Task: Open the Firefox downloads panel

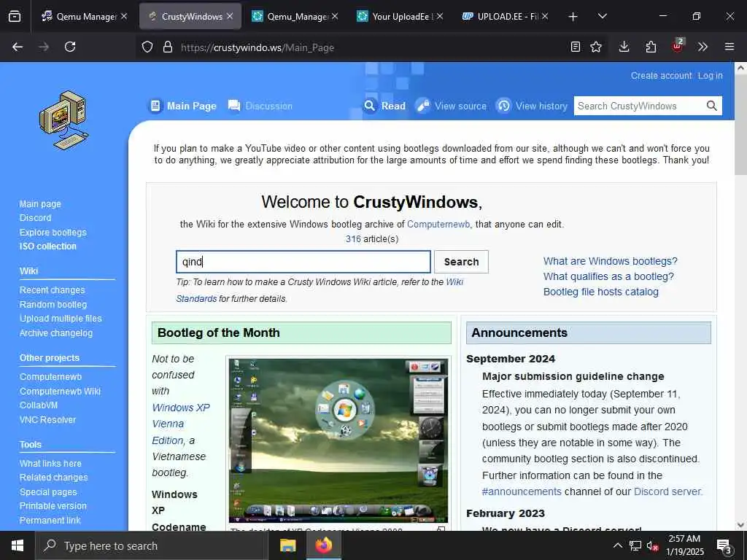Action: (x=624, y=47)
